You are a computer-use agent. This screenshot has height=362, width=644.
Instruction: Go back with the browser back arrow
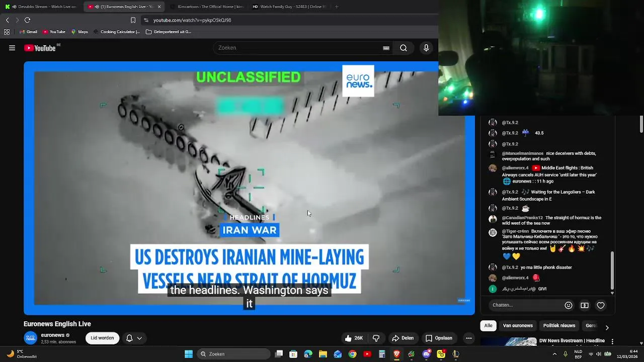(x=7, y=20)
